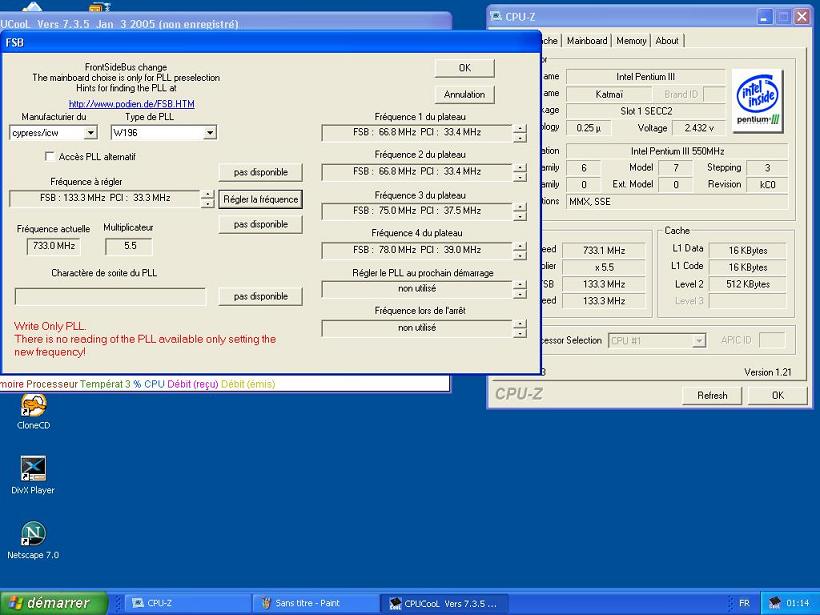Click the 01:14 system clock
Viewport: 820px width, 615px height.
[x=798, y=603]
